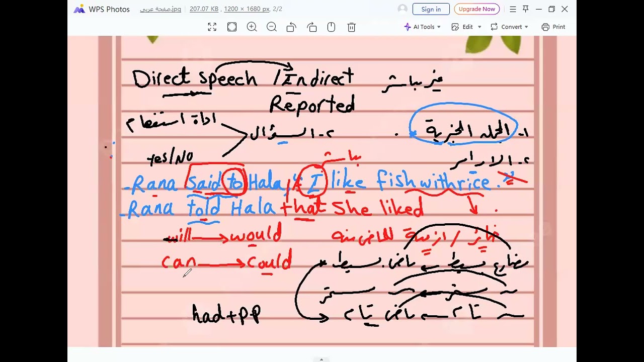Restore down the WPS Photos window
Viewport: 644px width, 362px height.
point(551,9)
